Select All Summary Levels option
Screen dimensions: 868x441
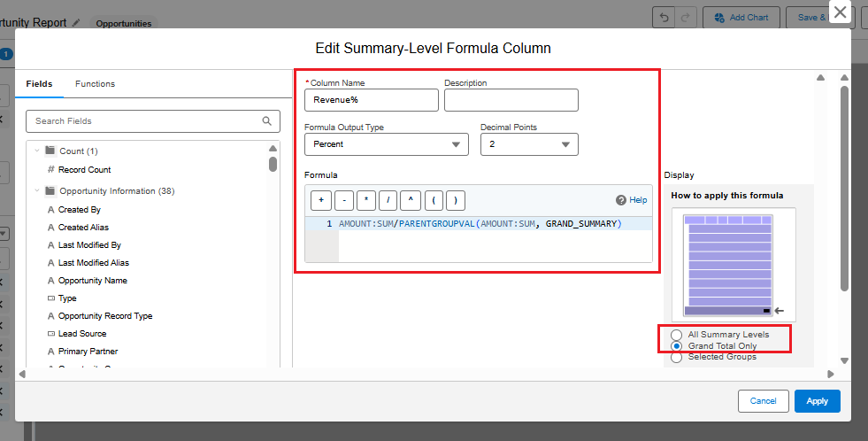(677, 335)
